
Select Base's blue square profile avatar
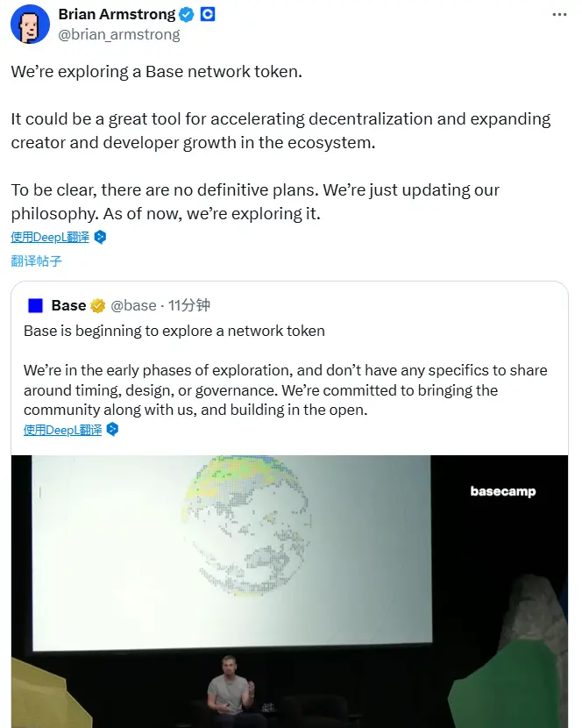tap(35, 305)
